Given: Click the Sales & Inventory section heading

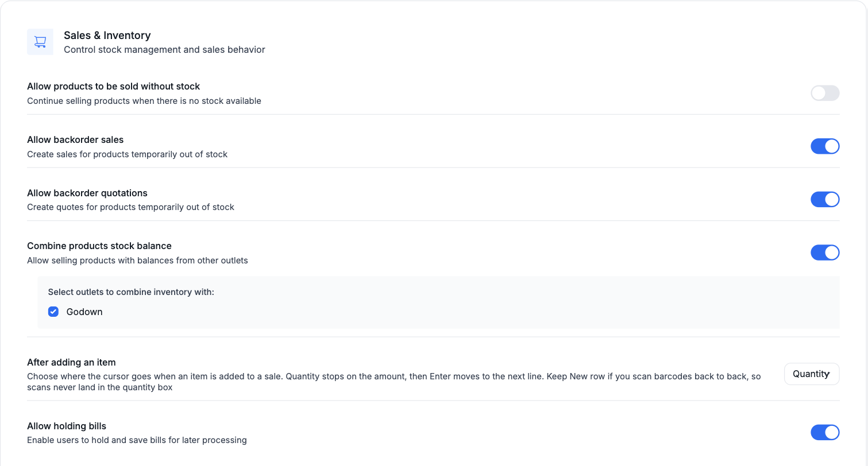Looking at the screenshot, I should point(107,36).
